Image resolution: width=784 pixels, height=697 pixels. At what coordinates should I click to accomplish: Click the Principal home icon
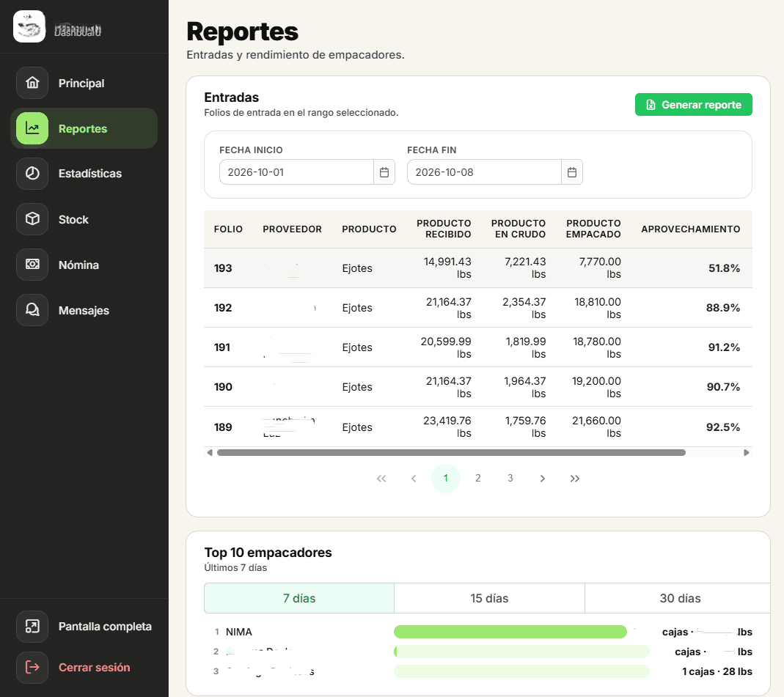[32, 83]
